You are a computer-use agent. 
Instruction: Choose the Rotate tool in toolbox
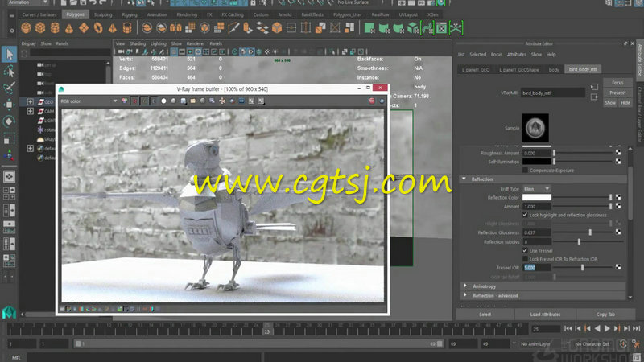pyautogui.click(x=9, y=121)
